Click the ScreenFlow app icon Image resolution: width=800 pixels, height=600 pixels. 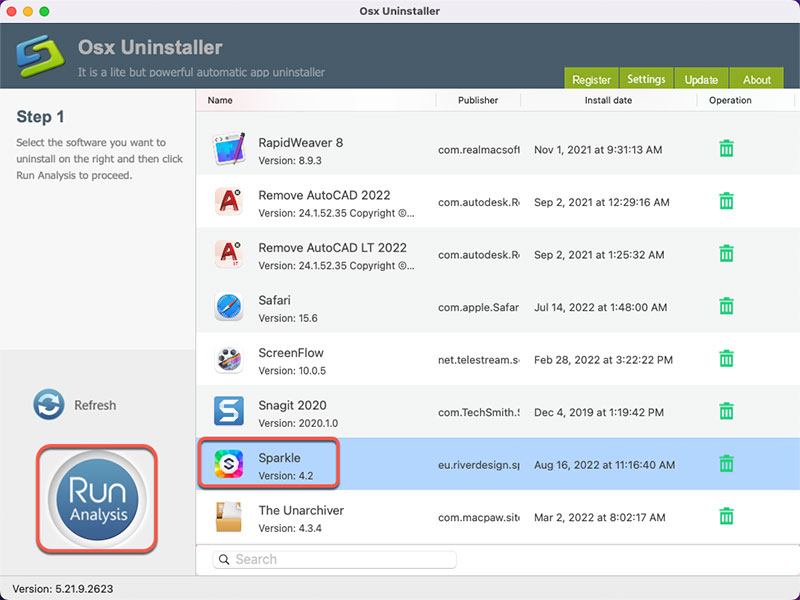click(229, 359)
